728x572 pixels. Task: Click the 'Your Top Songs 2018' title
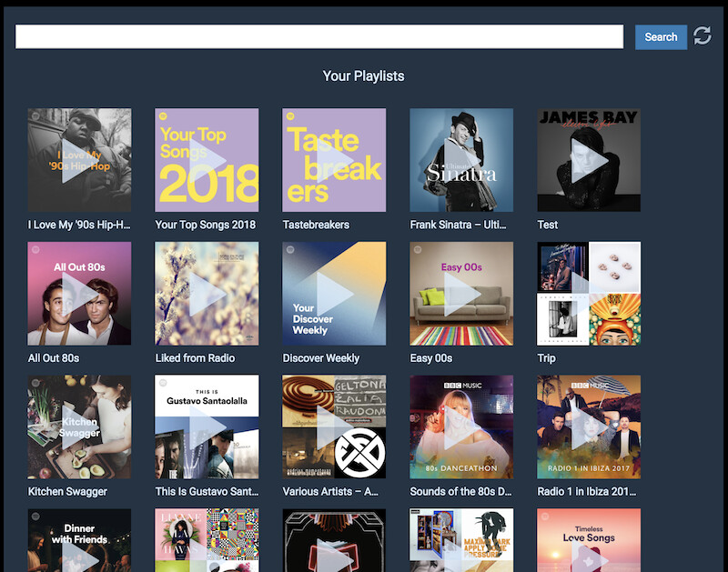(206, 225)
